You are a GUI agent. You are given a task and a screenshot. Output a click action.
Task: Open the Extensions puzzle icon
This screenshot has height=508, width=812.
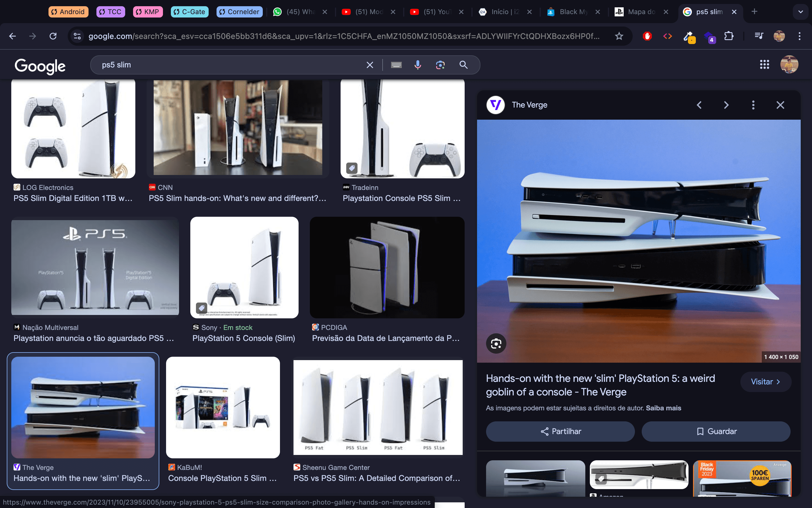click(729, 36)
